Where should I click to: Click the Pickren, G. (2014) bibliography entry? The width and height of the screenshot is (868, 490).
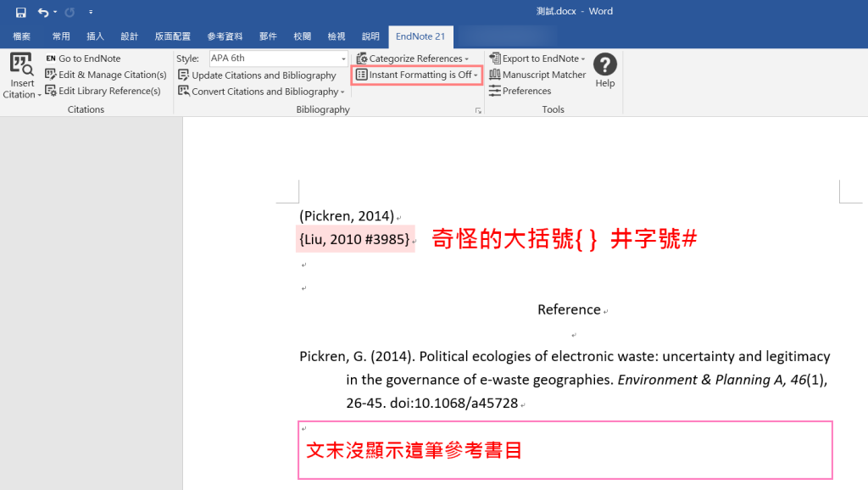pos(565,380)
